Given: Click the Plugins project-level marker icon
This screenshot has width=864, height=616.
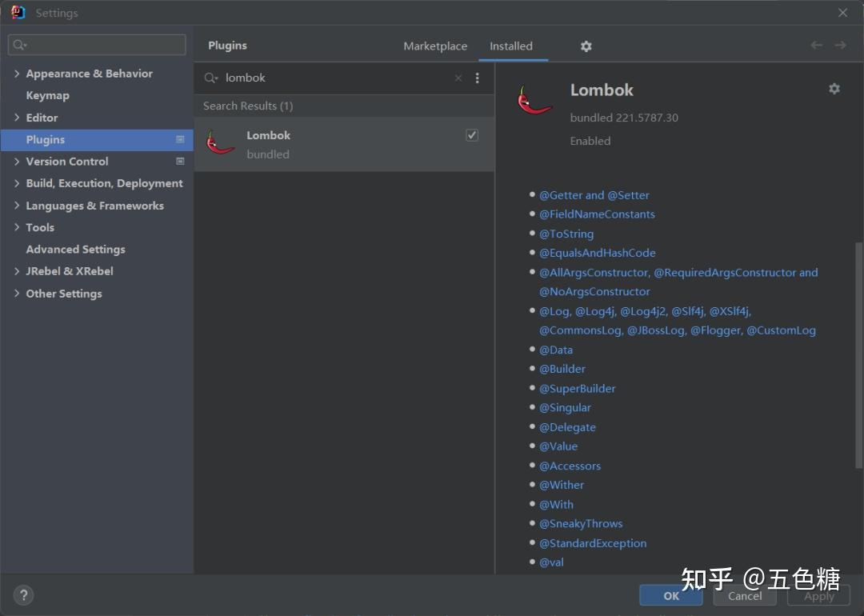Looking at the screenshot, I should (x=180, y=139).
